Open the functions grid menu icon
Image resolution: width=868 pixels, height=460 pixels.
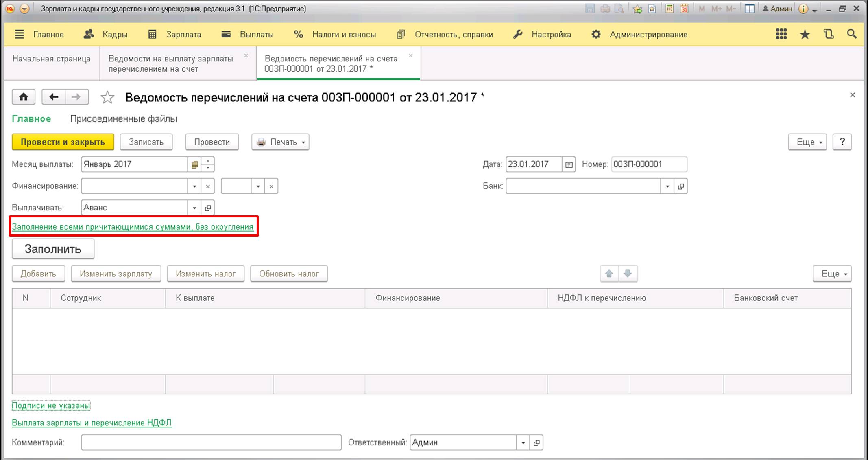pos(781,34)
